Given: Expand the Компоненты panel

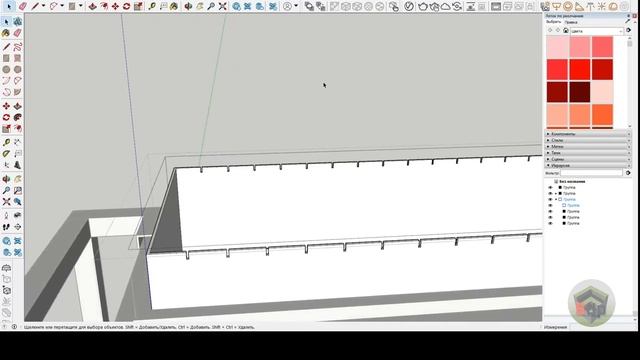Looking at the screenshot, I should click(588, 134).
